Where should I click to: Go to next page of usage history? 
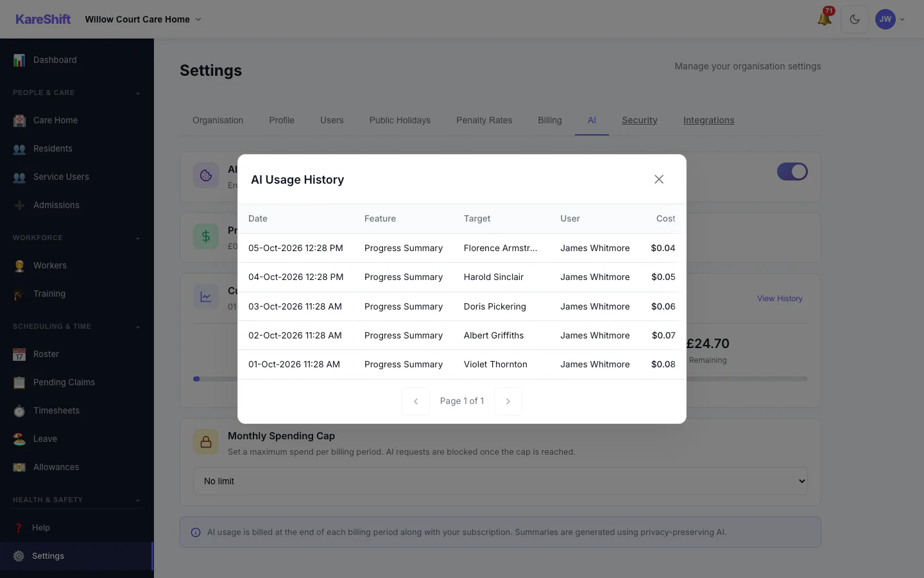coord(508,401)
